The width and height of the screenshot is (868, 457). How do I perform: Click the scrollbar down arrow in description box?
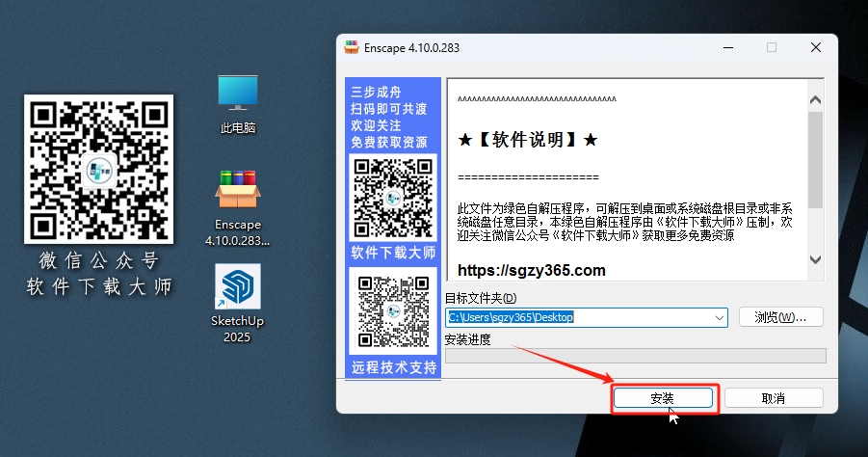(x=815, y=259)
